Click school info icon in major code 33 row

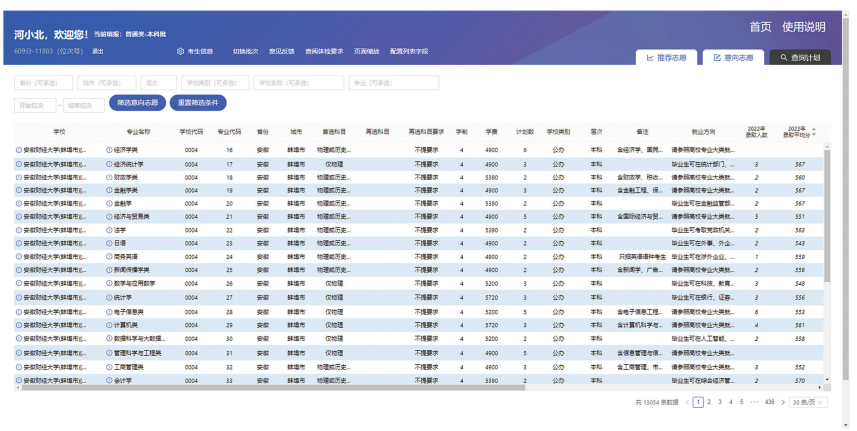tap(19, 381)
